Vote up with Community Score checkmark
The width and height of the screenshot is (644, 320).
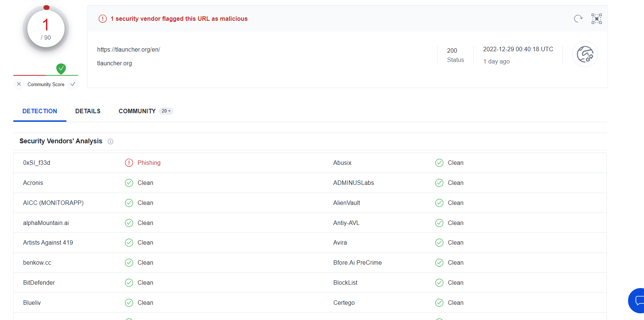coord(73,84)
